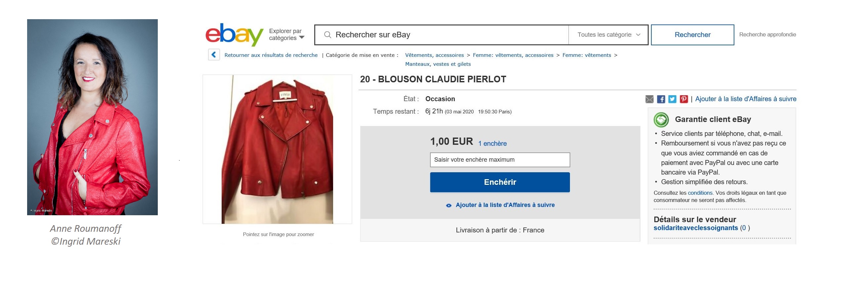868x283 pixels.
Task: Focus the Saisir votre enchère maximum field
Action: [x=500, y=160]
